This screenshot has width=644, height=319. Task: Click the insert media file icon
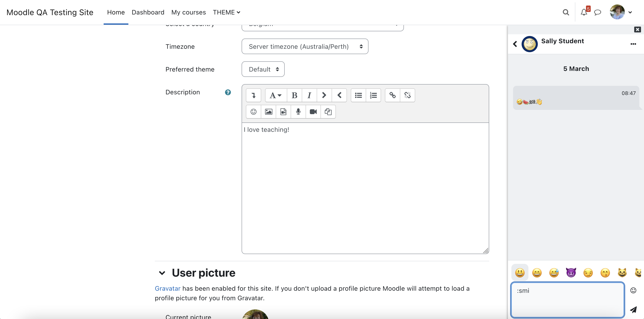[283, 112]
